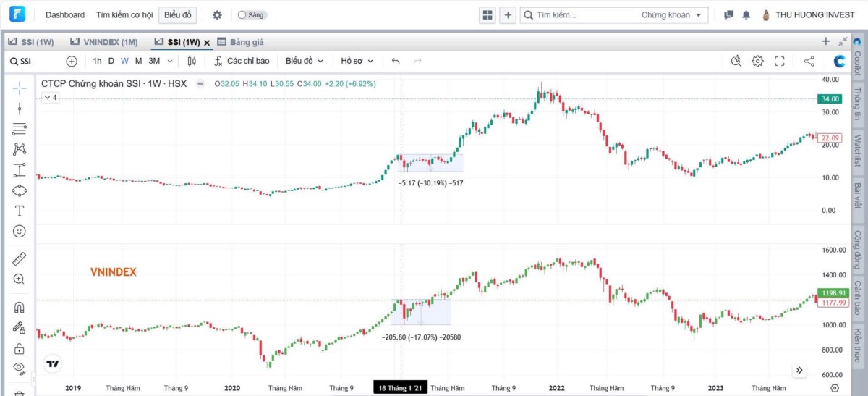The height and width of the screenshot is (396, 868).
Task: Open settings gear in top navigation
Action: [217, 14]
